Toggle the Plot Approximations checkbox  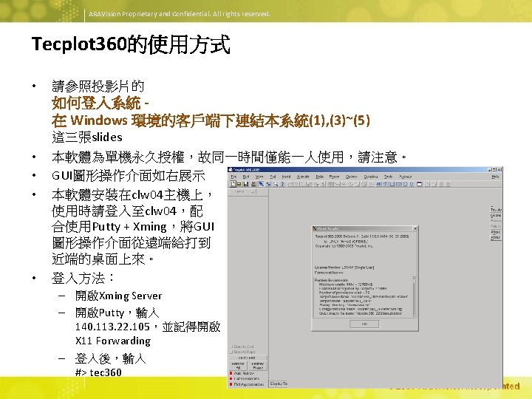click(231, 384)
